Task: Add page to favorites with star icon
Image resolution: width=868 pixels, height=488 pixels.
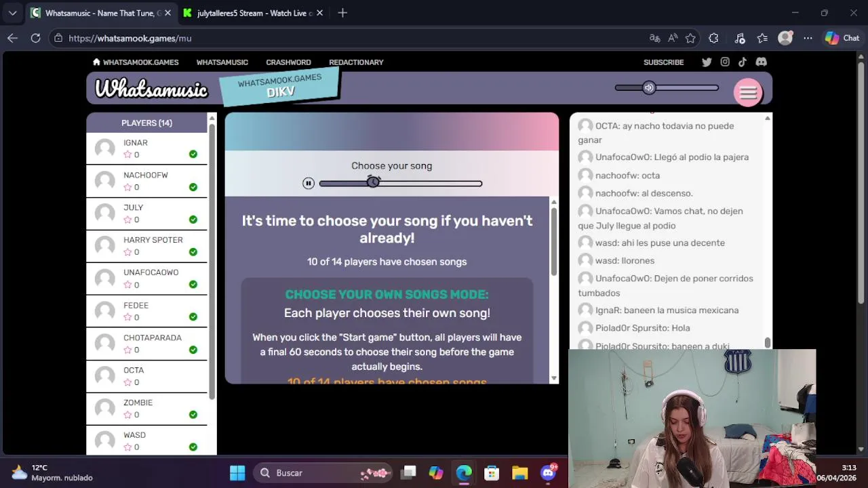Action: click(690, 38)
